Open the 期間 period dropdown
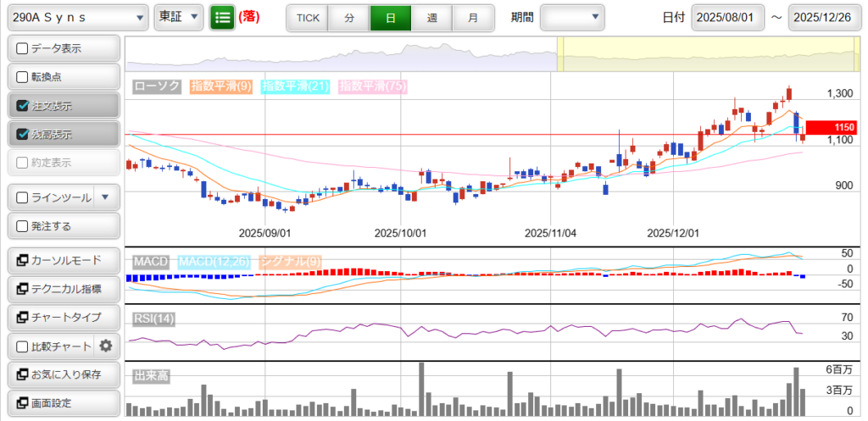 pyautogui.click(x=572, y=18)
